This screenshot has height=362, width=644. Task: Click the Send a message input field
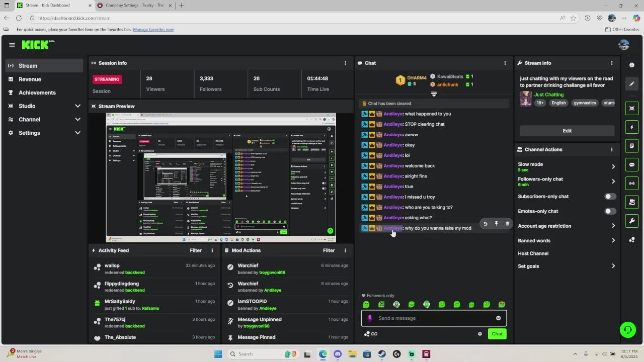click(x=434, y=318)
